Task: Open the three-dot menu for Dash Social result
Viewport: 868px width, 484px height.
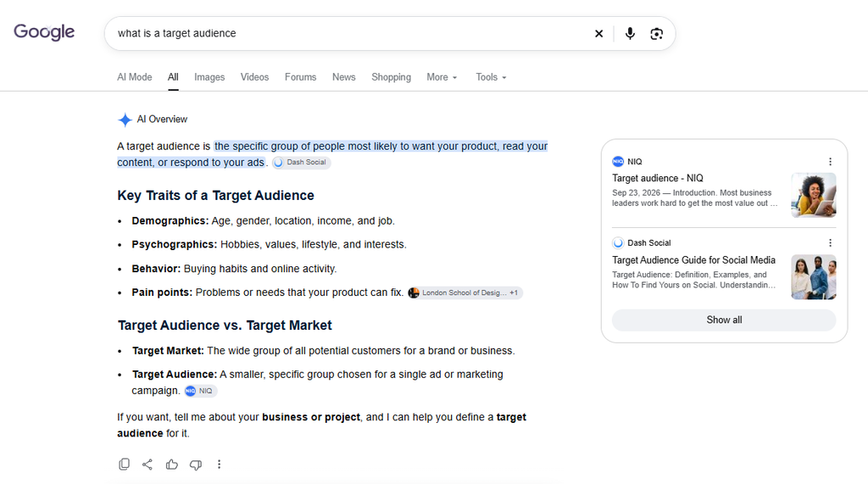Action: tap(830, 242)
